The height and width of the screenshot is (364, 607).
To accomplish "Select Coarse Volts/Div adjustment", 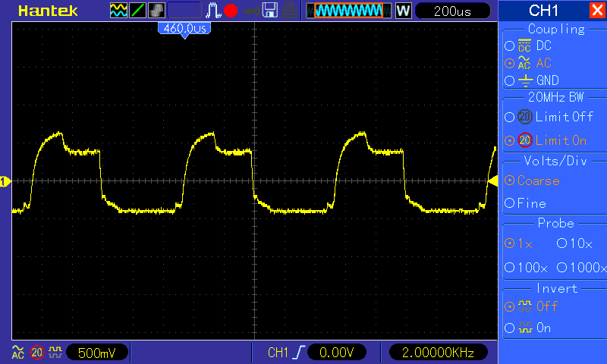I will (533, 180).
